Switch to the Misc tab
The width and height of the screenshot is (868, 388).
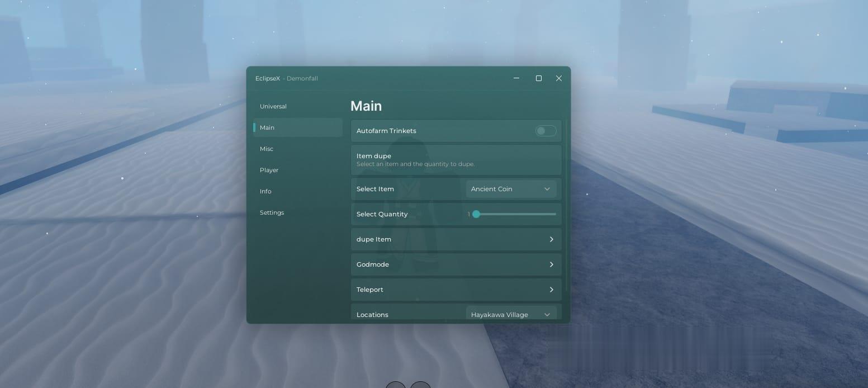coord(267,149)
